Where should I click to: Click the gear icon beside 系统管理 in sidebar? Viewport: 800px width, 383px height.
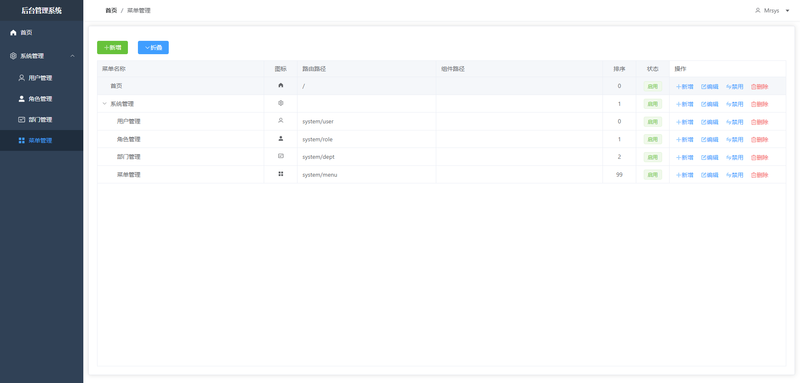click(x=13, y=56)
